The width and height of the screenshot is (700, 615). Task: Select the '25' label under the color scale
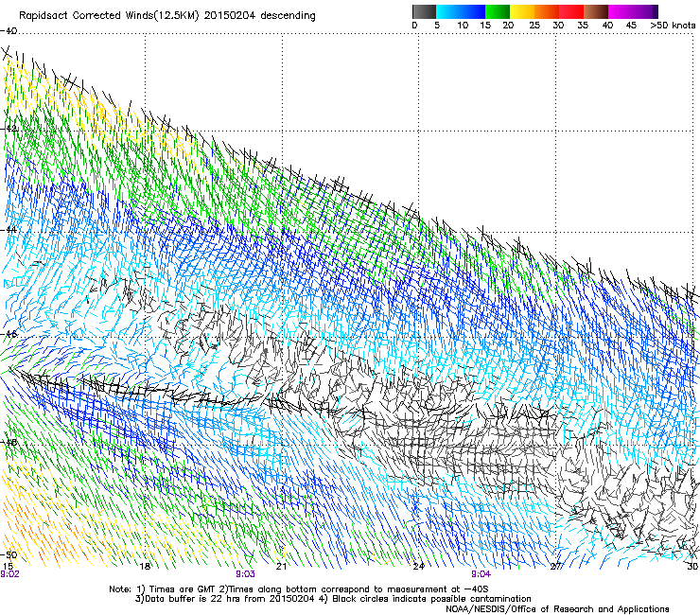pos(534,26)
